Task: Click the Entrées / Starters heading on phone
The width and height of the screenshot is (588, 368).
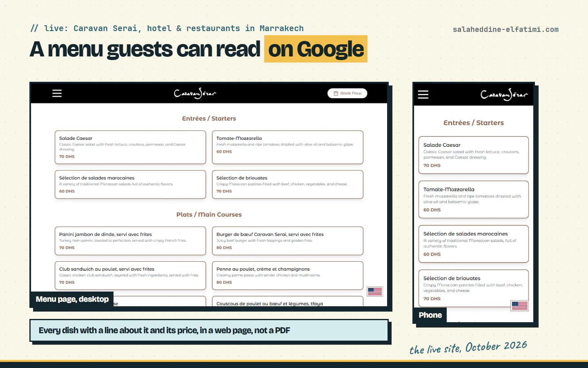Action: tap(474, 123)
